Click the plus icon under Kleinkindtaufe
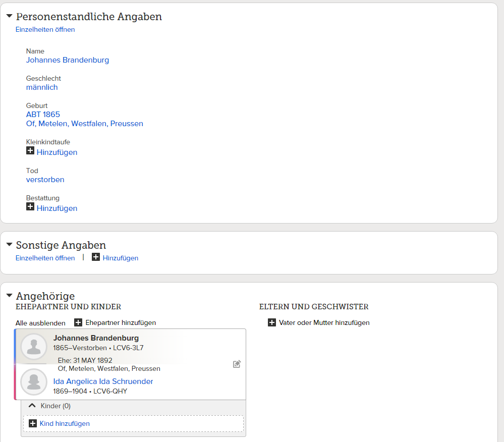This screenshot has width=504, height=442. [30, 150]
